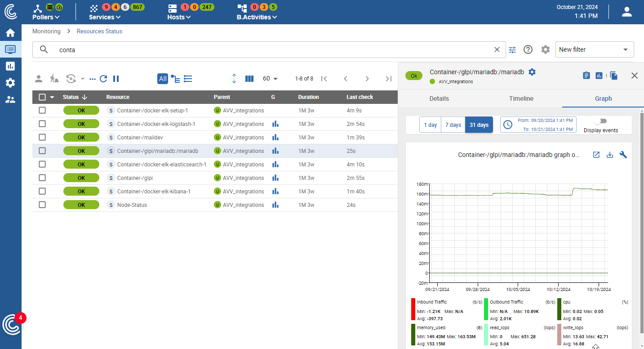Image resolution: width=644 pixels, height=349 pixels.
Task: Open graph wrench settings
Action: click(x=623, y=155)
